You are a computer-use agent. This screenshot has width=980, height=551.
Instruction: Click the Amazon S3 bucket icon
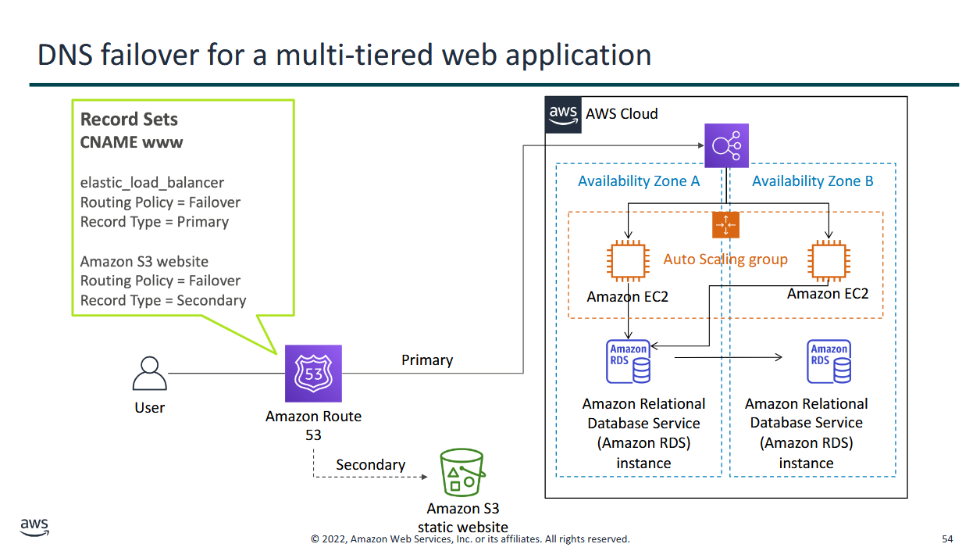462,473
